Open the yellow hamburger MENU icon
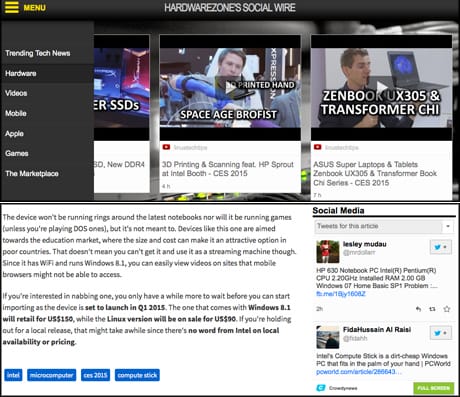This screenshot has height=397, width=460. click(12, 7)
